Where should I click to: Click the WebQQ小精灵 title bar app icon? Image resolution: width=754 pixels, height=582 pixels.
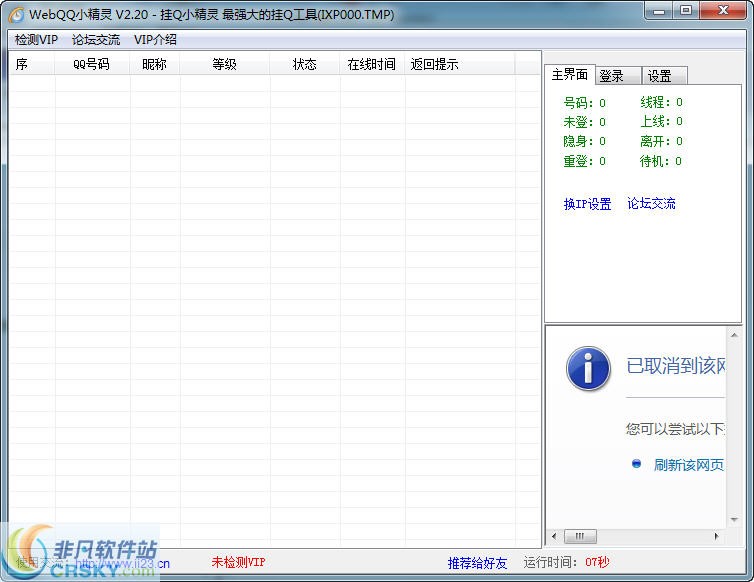[16, 15]
